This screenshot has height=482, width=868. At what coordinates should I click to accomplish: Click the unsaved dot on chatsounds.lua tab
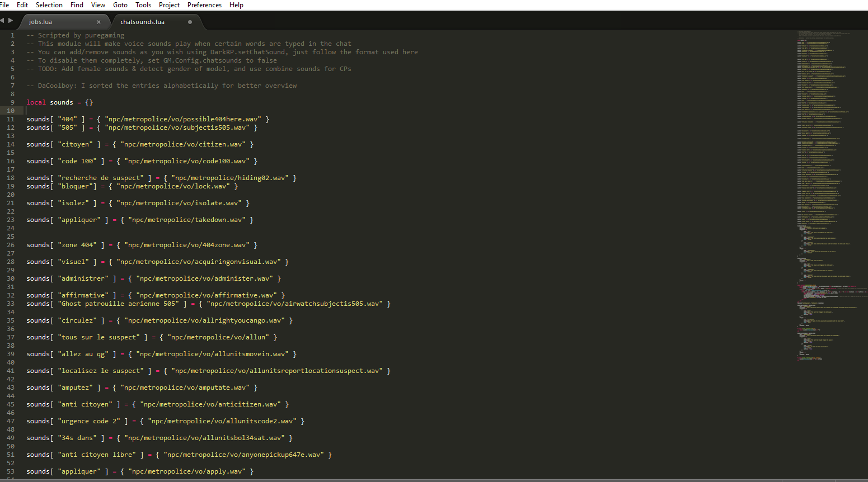[190, 22]
